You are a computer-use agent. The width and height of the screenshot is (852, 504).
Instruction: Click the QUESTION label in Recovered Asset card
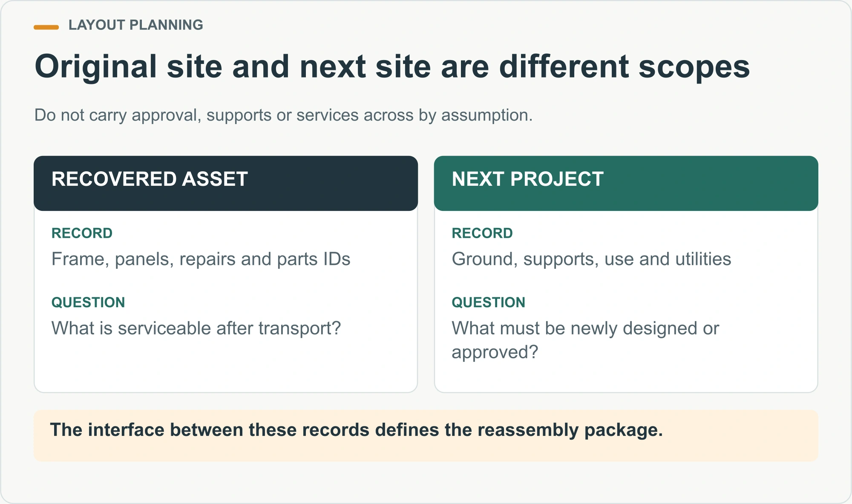pyautogui.click(x=88, y=302)
